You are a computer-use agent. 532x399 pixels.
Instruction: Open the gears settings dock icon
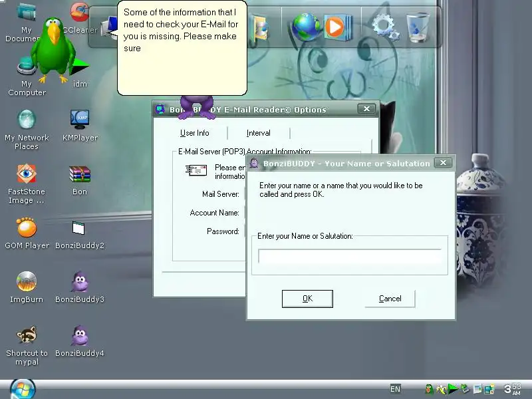point(384,27)
